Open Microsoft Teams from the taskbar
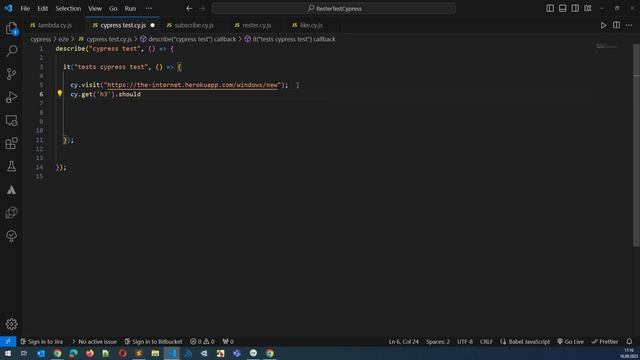640x360 pixels. [237, 353]
